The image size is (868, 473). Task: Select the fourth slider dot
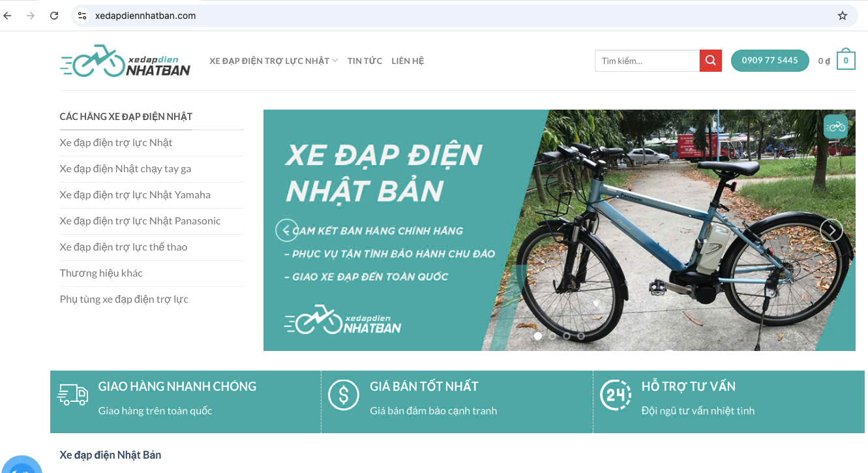pyautogui.click(x=581, y=336)
